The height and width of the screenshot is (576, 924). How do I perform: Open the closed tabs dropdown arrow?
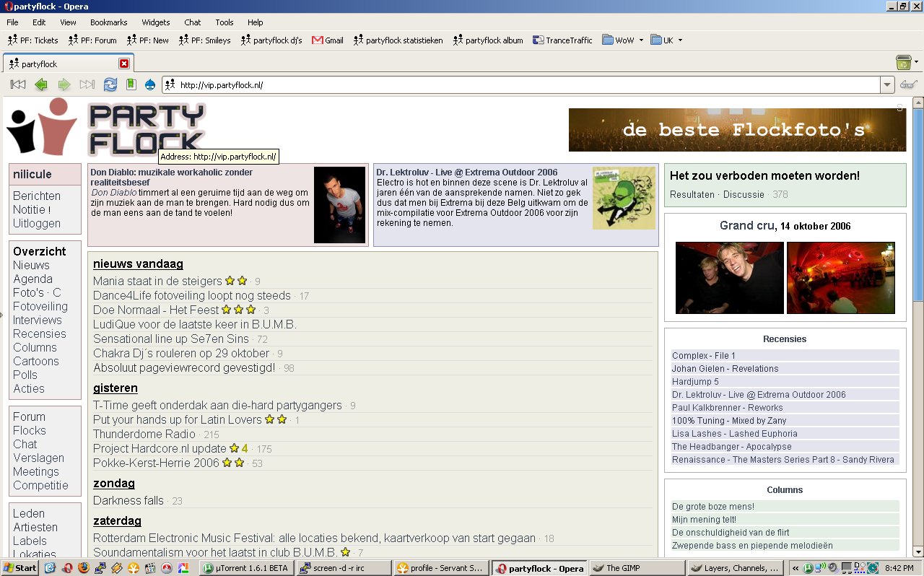tap(917, 63)
